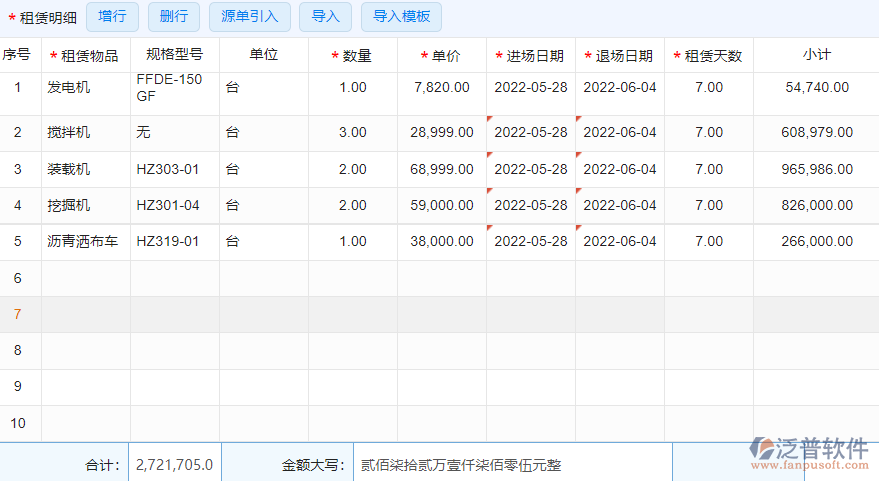The height and width of the screenshot is (481, 879).
Task: Select subtotal 826,000.00 cell
Action: pyautogui.click(x=816, y=206)
